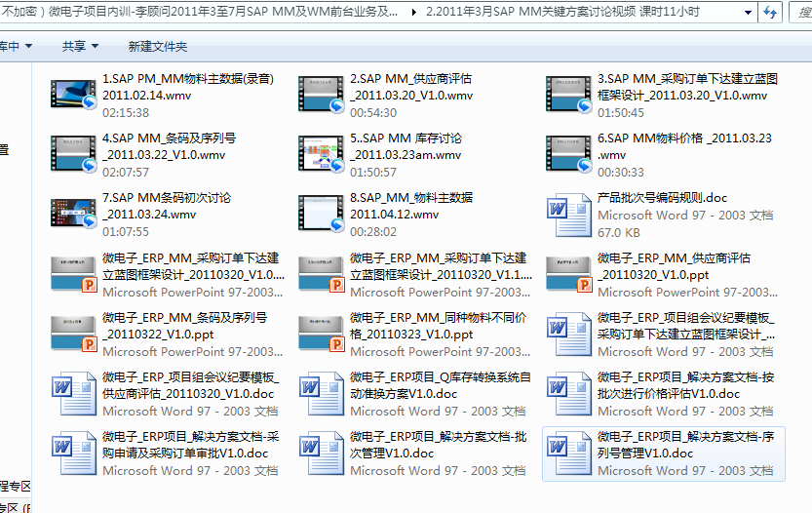Click 新建文件夹 button

[x=158, y=47]
